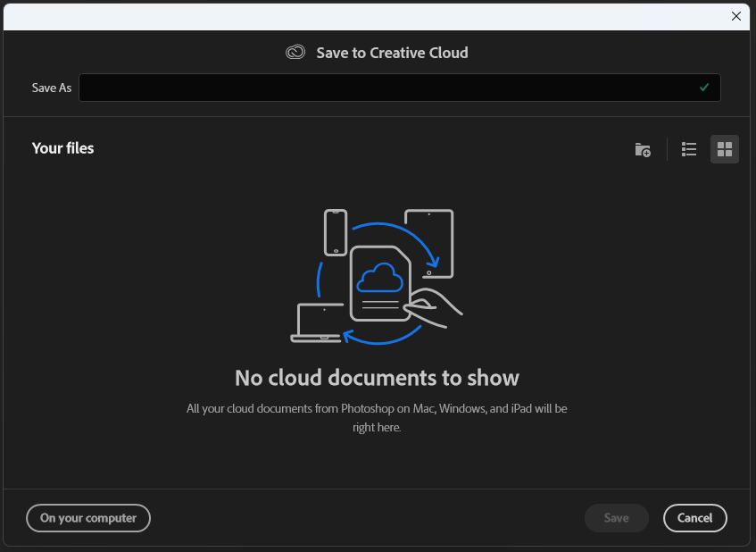Focus the Save As filename field
The image size is (756, 552).
[400, 88]
